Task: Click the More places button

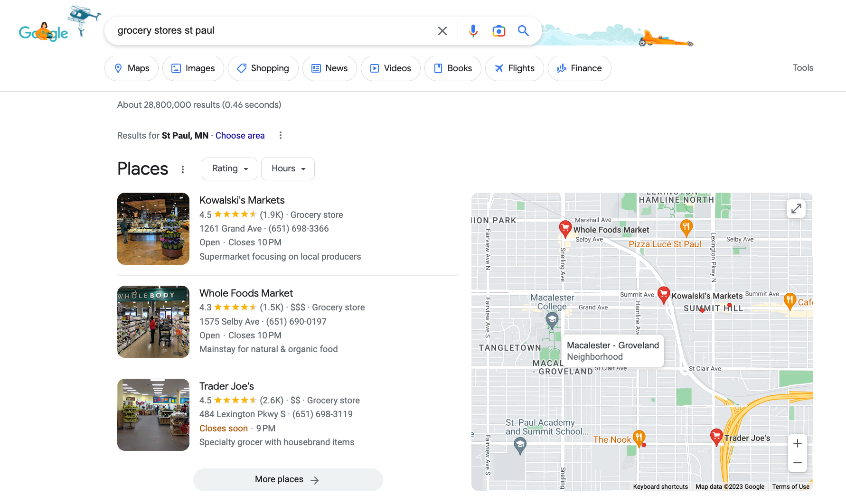Action: click(x=288, y=480)
